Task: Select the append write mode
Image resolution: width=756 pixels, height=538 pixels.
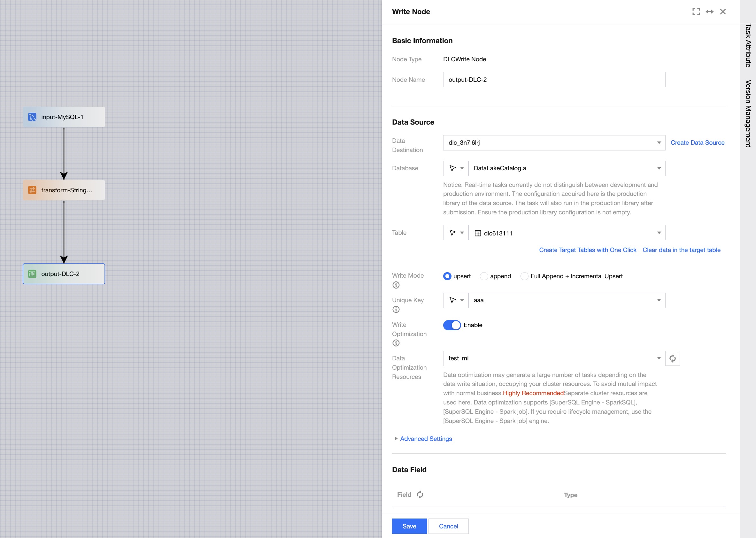Action: point(484,276)
